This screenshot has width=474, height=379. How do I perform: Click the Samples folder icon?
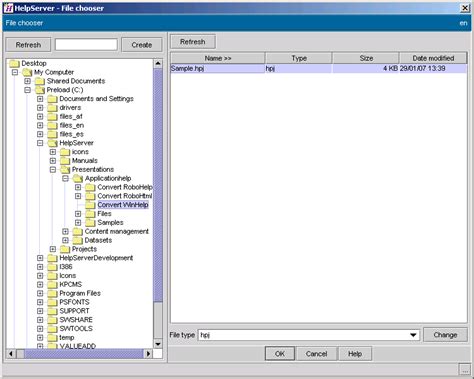tap(90, 222)
